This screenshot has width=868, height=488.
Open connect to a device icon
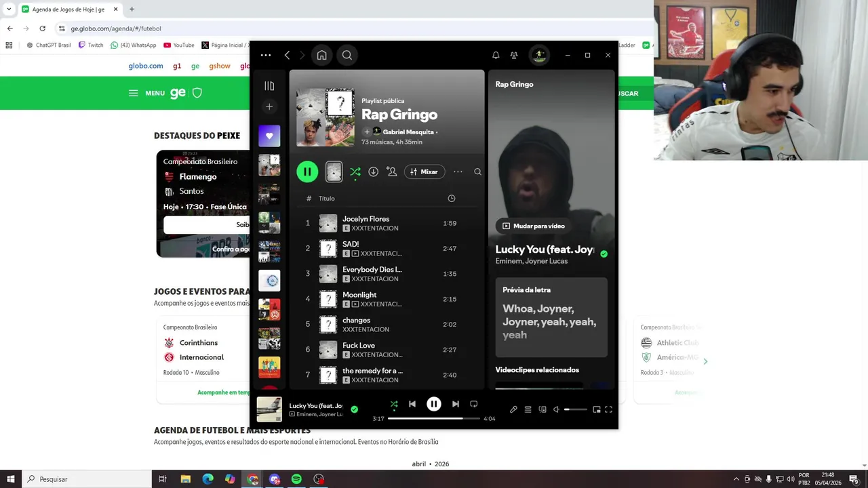pos(542,409)
